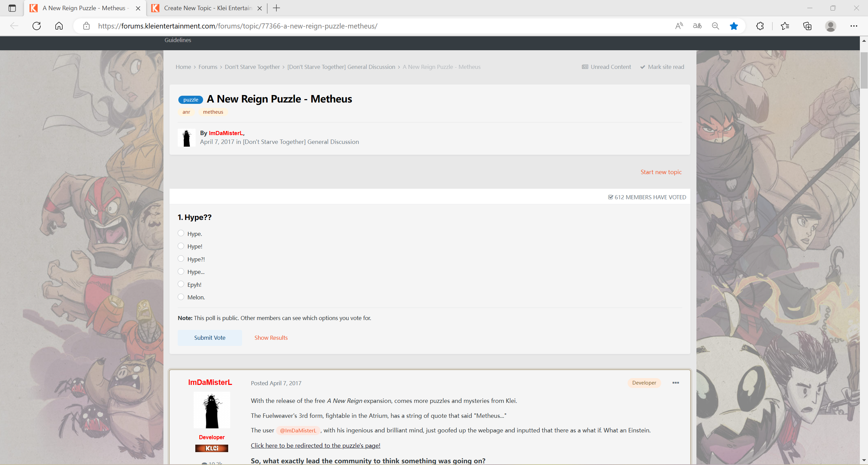
Task: Open the browser profile account menu
Action: [830, 26]
